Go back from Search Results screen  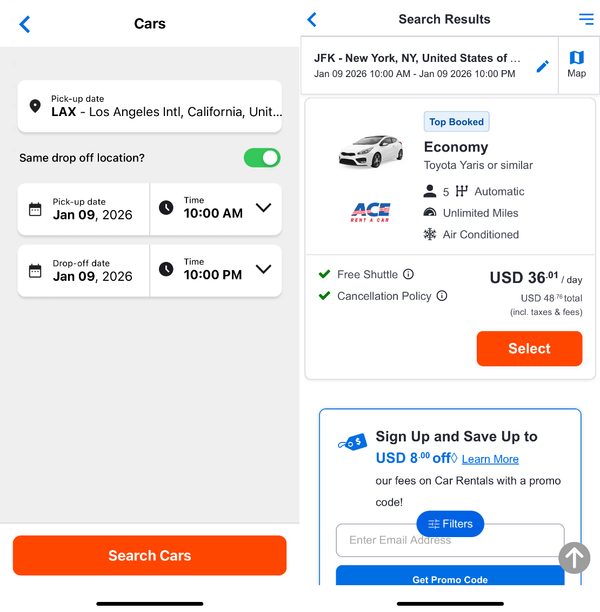click(312, 19)
